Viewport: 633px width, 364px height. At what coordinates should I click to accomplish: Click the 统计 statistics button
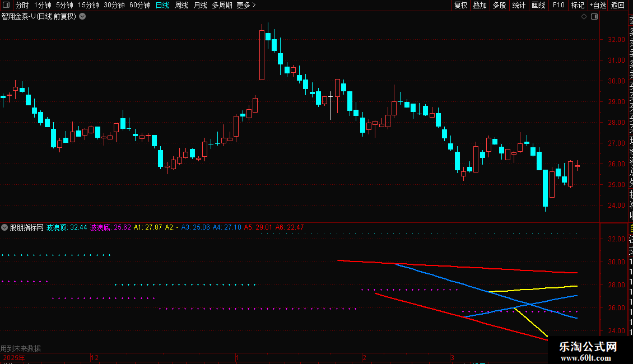tap(519, 5)
